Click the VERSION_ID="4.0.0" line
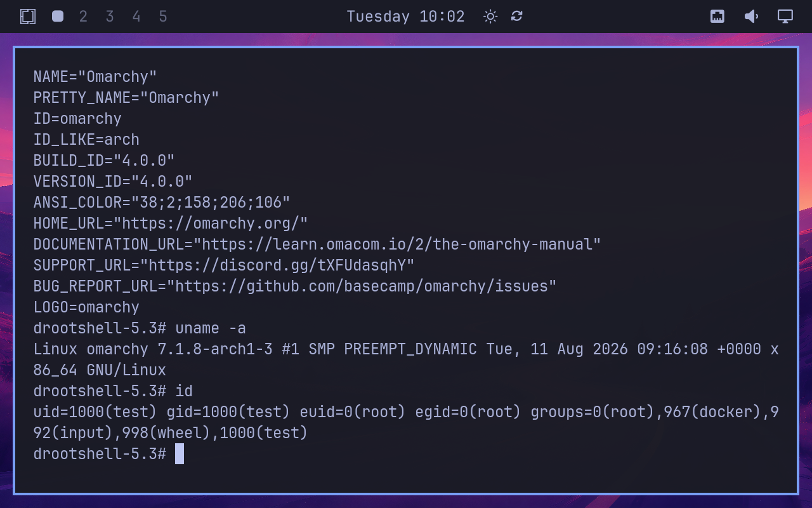Viewport: 812px width, 508px height. [113, 182]
